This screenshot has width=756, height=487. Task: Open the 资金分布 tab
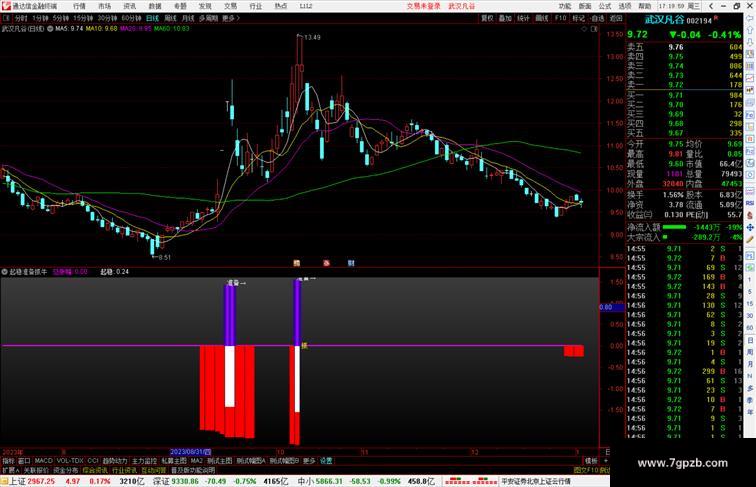tap(65, 470)
